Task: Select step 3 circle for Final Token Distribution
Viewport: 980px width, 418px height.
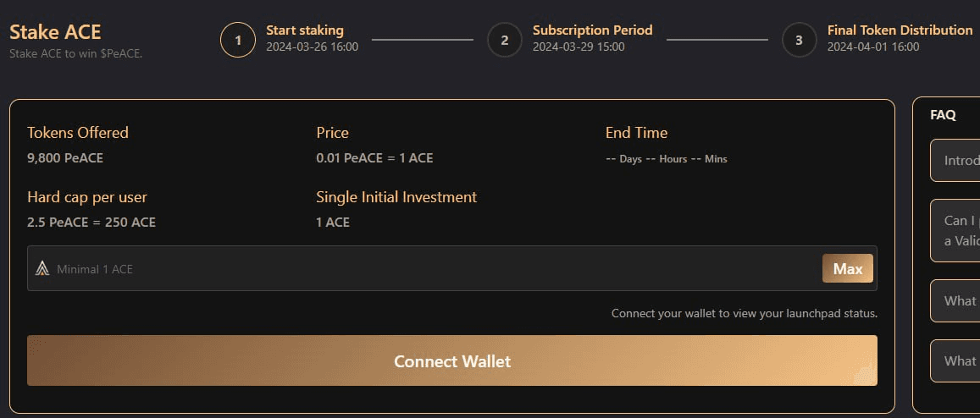Action: click(x=799, y=40)
